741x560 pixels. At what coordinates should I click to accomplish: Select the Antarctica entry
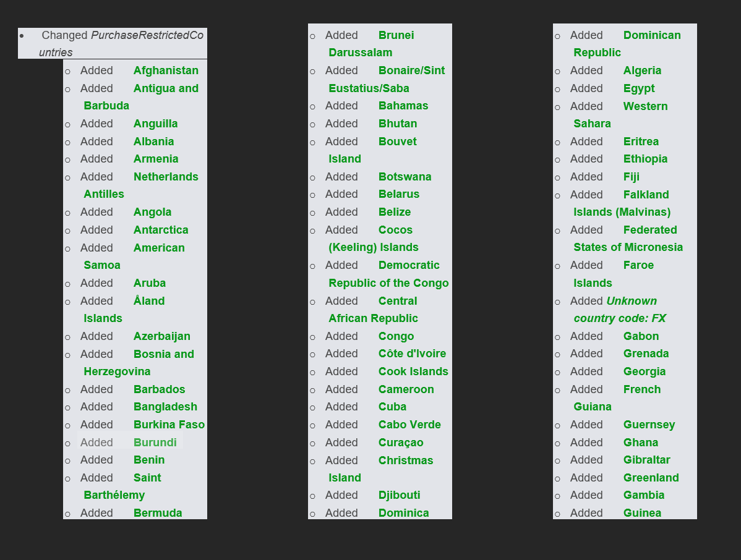[x=134, y=230]
